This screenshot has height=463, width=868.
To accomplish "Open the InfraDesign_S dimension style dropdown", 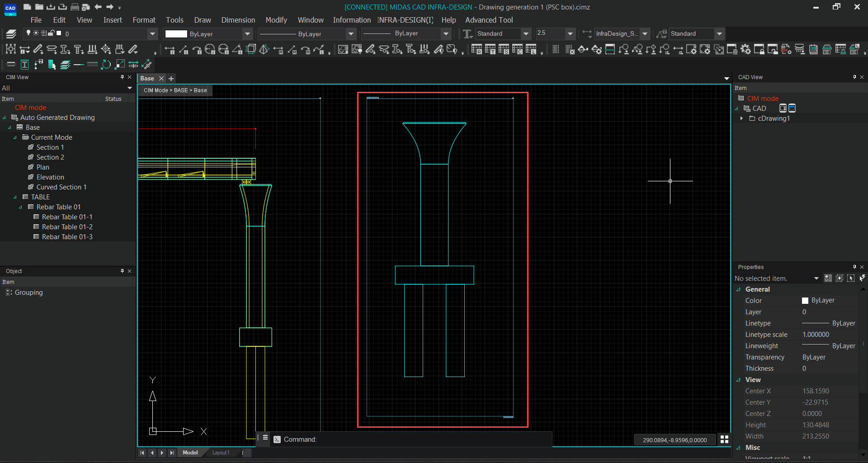I will [645, 33].
